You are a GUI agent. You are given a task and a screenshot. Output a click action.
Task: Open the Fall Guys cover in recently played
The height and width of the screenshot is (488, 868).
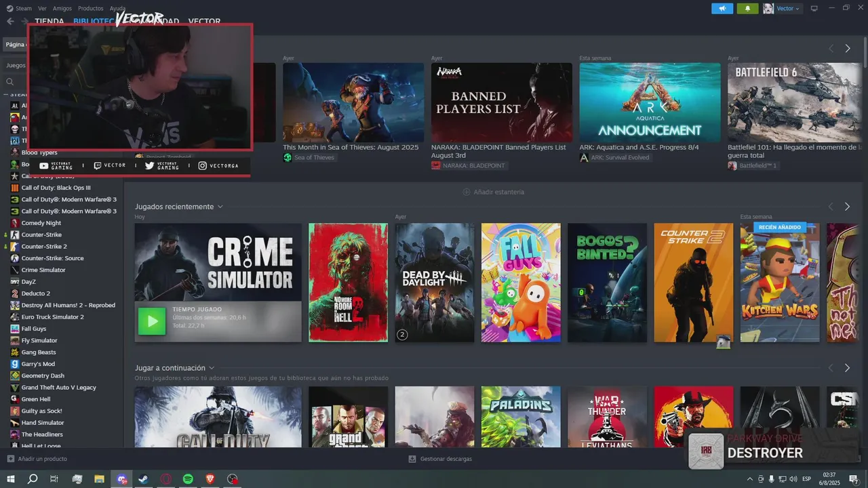(521, 283)
